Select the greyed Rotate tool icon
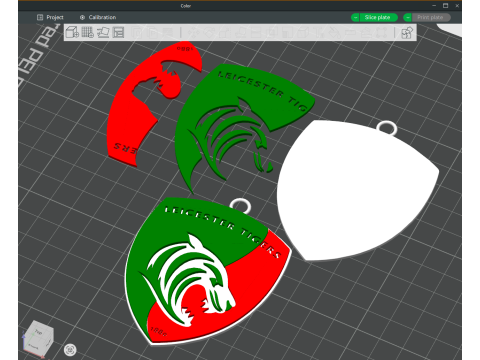This screenshot has height=360, width=480. (209, 32)
